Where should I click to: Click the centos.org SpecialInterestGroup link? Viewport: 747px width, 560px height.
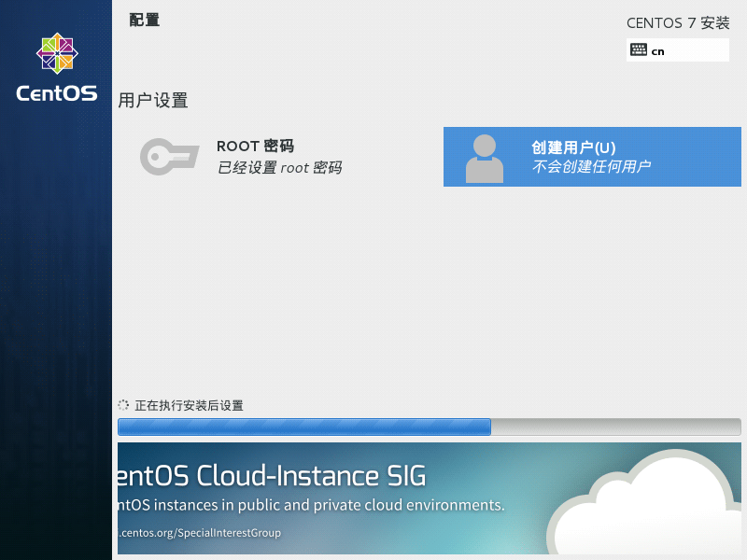[x=199, y=533]
